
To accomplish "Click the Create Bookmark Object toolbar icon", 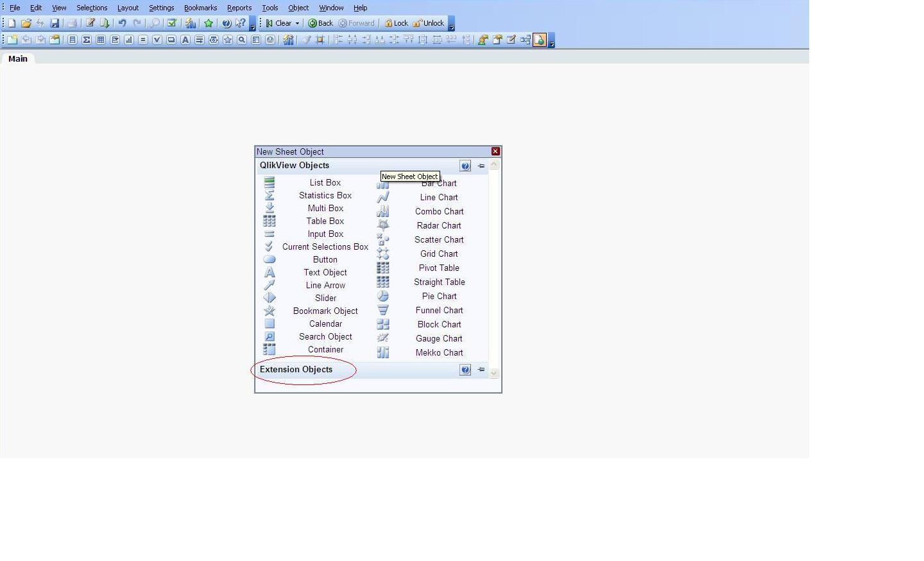I will coord(228,40).
